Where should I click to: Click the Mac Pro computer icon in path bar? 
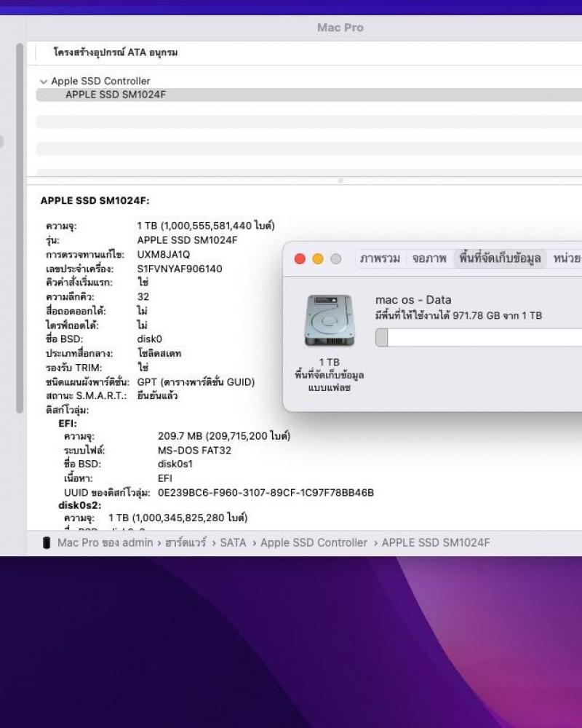coord(47,543)
